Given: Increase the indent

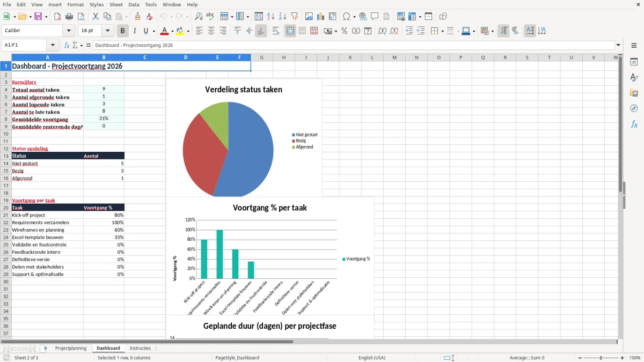Looking at the screenshot, I should 409,31.
